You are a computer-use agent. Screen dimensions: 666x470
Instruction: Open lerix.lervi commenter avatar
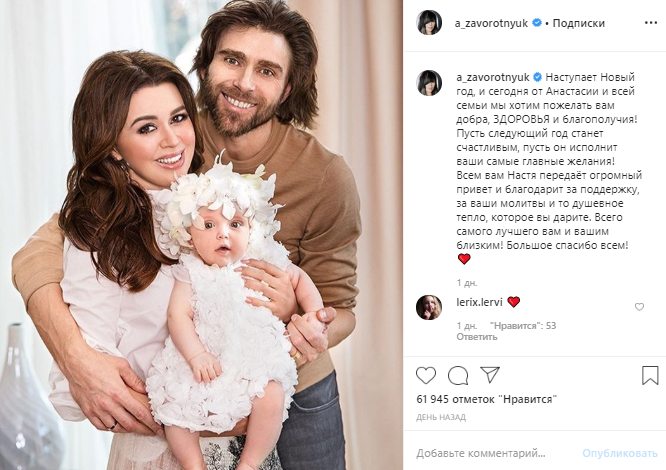[429, 307]
